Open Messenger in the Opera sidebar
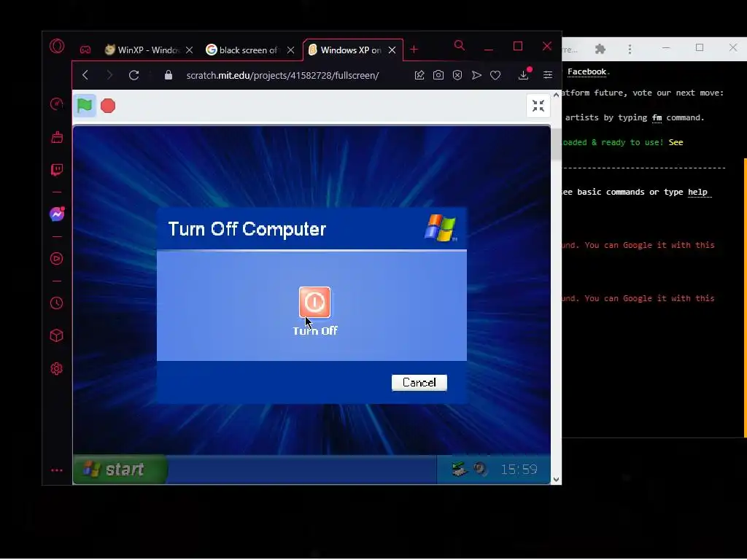 click(x=57, y=214)
